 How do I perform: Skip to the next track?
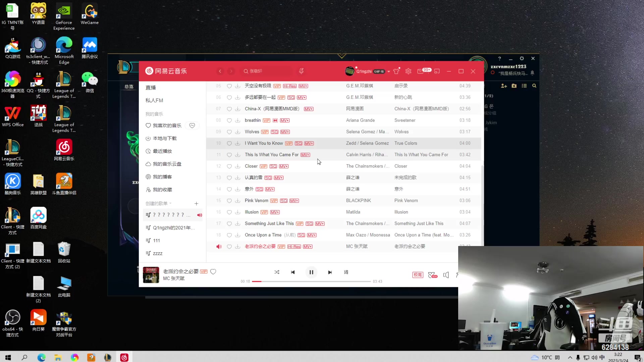coord(330,272)
